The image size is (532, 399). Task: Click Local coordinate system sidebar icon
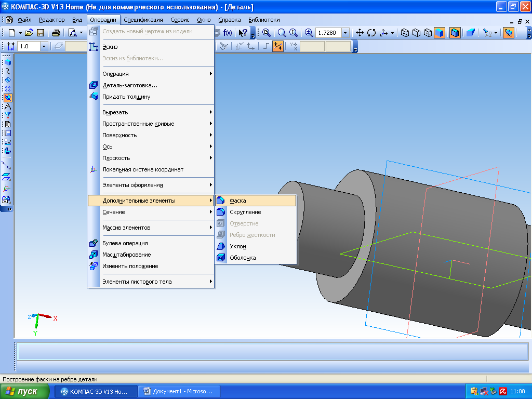(6, 188)
